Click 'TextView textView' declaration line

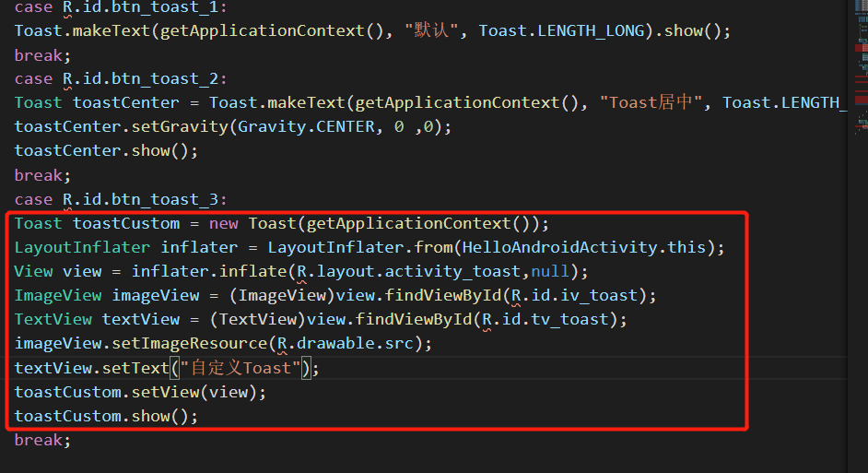pos(321,320)
